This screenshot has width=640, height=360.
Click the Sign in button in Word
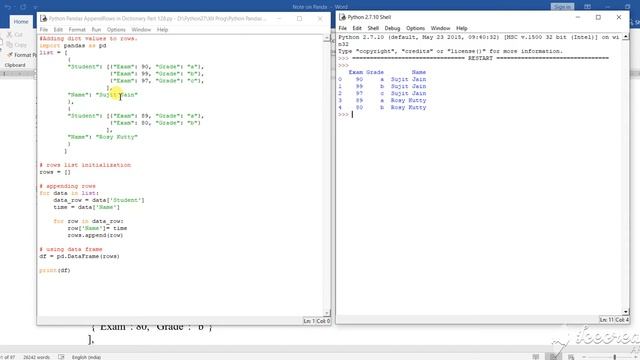tap(562, 7)
